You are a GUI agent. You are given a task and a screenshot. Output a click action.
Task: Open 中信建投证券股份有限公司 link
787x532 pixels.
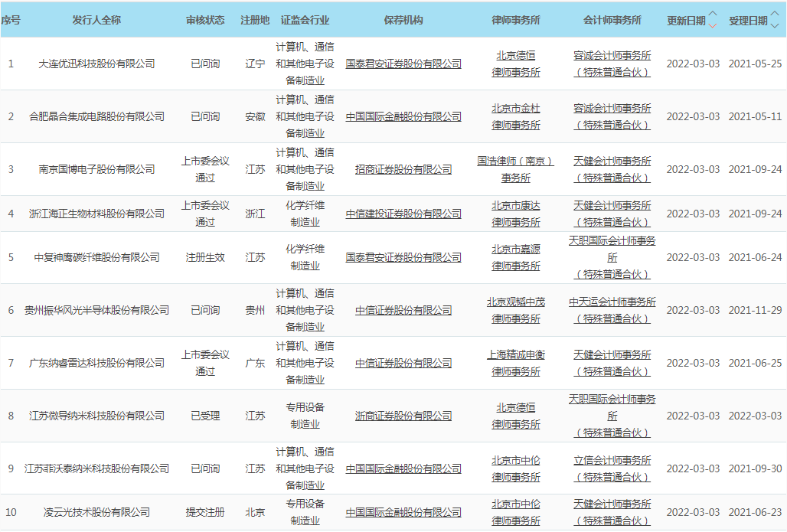(403, 214)
